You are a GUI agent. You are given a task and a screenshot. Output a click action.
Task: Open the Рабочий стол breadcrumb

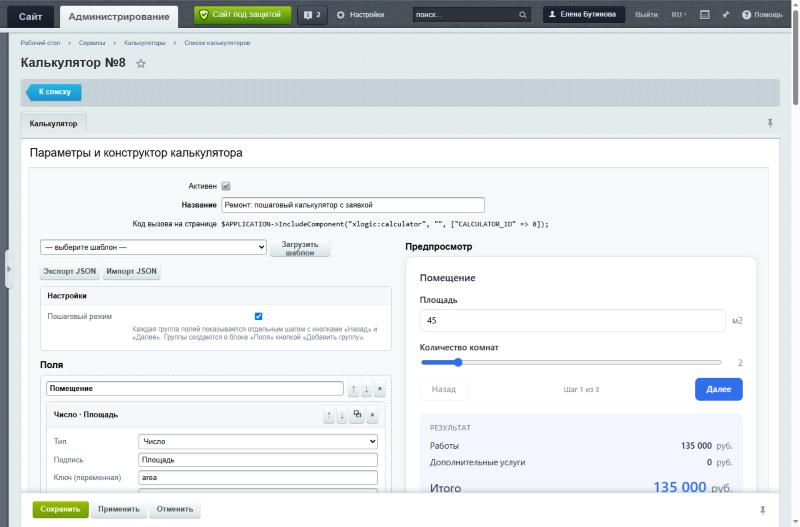[x=40, y=43]
